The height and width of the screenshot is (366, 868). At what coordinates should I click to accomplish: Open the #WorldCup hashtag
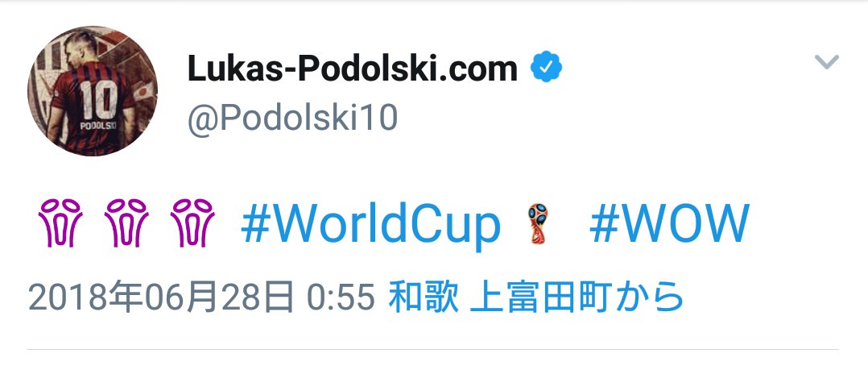pyautogui.click(x=371, y=225)
